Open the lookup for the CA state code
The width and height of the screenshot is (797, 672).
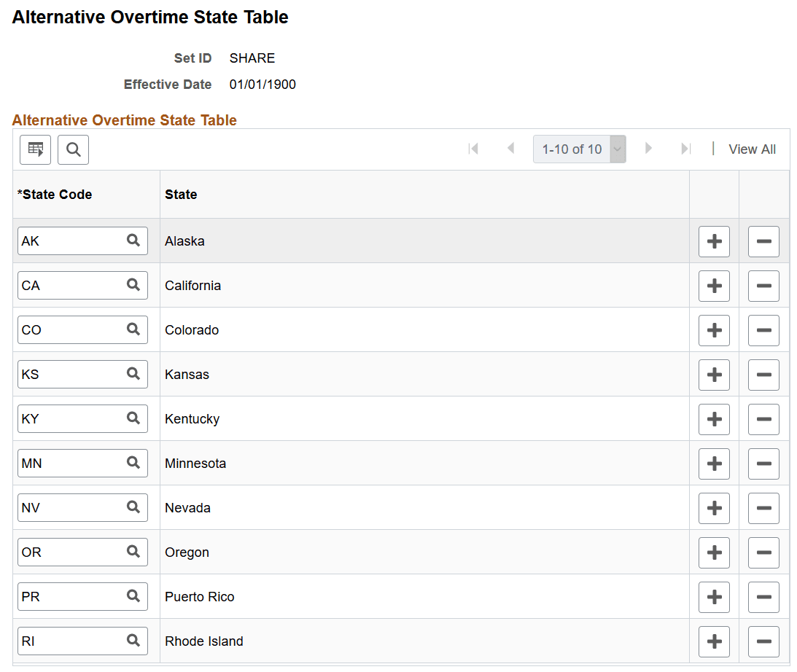pyautogui.click(x=133, y=285)
